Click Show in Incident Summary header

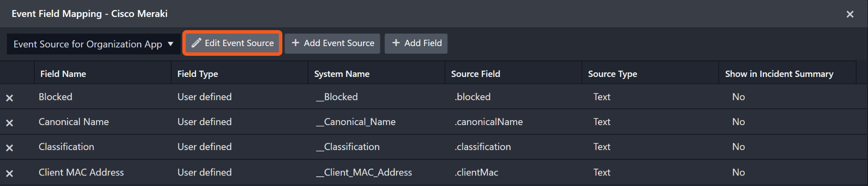[x=779, y=74]
